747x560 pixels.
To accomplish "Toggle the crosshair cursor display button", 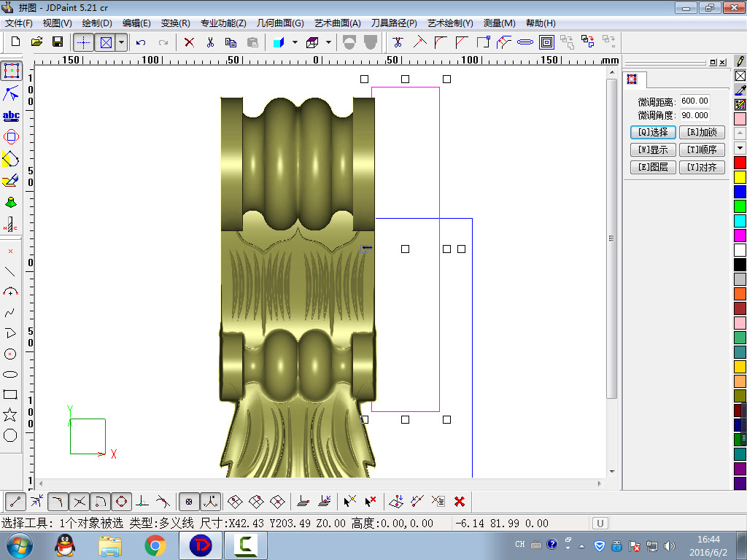I will pos(83,42).
